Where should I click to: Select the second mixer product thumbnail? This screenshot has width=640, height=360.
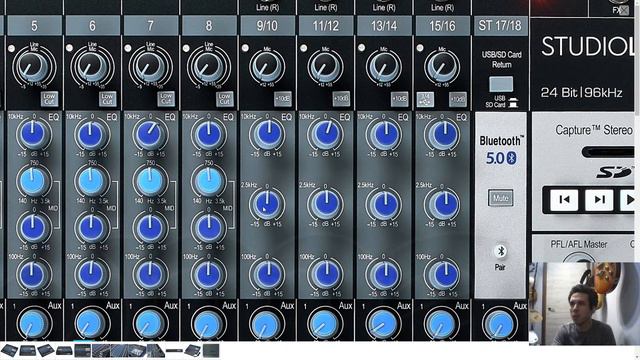27,351
